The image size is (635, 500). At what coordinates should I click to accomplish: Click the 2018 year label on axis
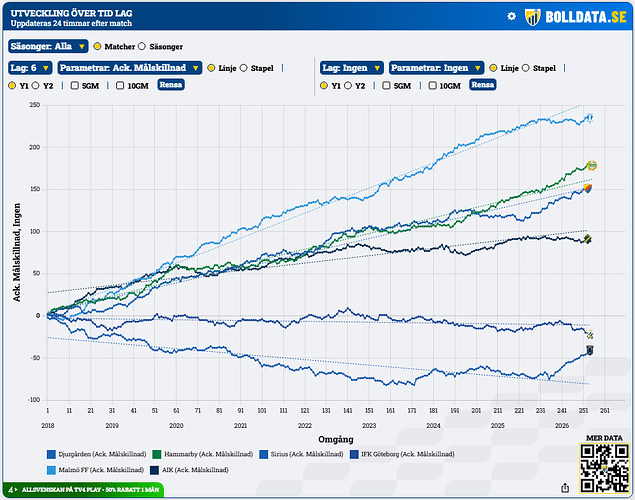coord(47,426)
